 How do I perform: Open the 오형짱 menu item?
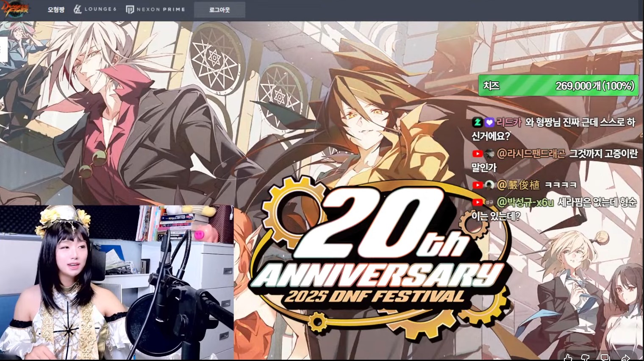[x=56, y=9]
